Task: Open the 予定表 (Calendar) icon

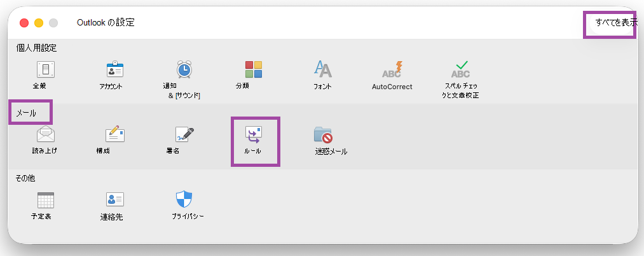Action: [x=46, y=200]
